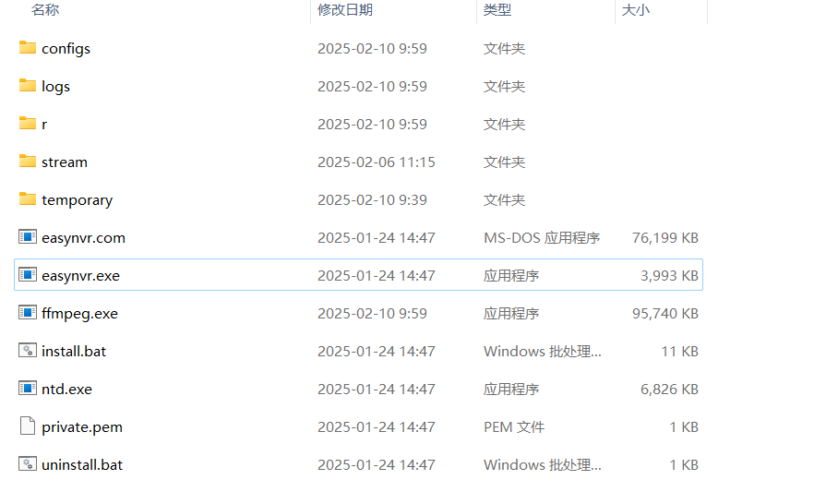Viewport: 838px width, 504px height.
Task: Click the stream date 2025-02-06 11:15
Action: click(377, 162)
